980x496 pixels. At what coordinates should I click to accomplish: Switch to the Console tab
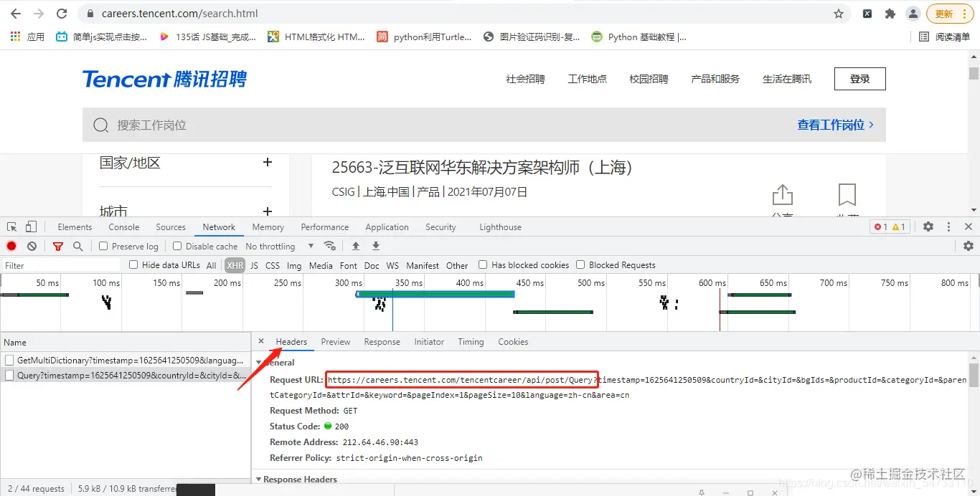(124, 227)
